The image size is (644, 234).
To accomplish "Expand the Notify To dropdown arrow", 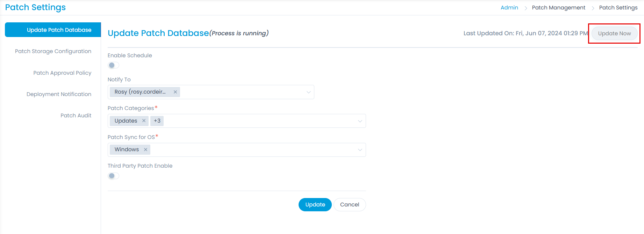I will (x=308, y=92).
